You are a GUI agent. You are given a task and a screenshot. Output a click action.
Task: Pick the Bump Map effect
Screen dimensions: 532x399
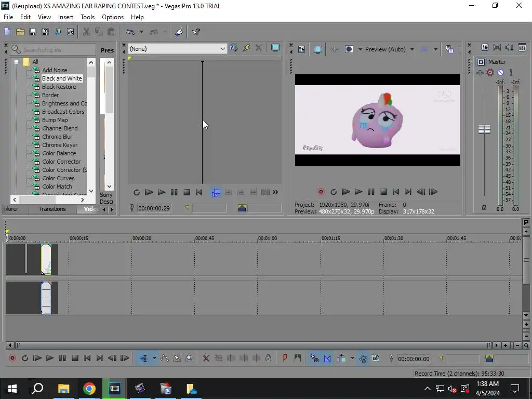point(55,120)
